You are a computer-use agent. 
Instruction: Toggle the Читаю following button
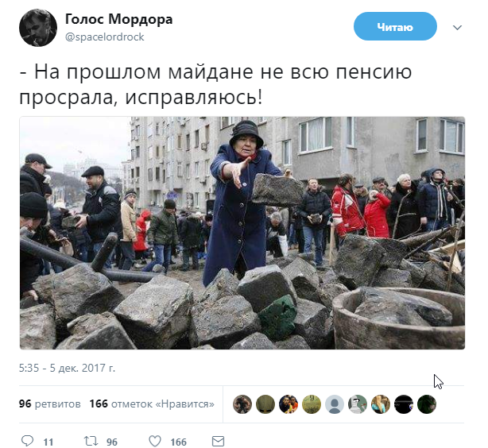pyautogui.click(x=395, y=26)
